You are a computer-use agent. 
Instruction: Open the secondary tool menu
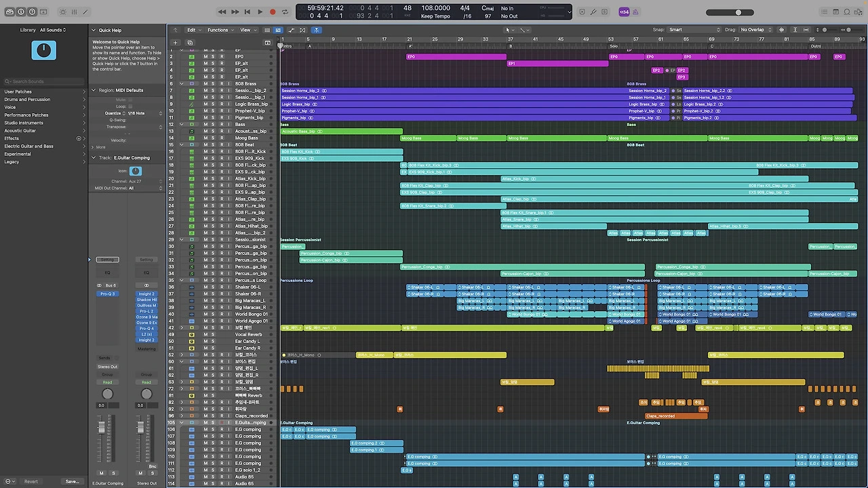524,30
